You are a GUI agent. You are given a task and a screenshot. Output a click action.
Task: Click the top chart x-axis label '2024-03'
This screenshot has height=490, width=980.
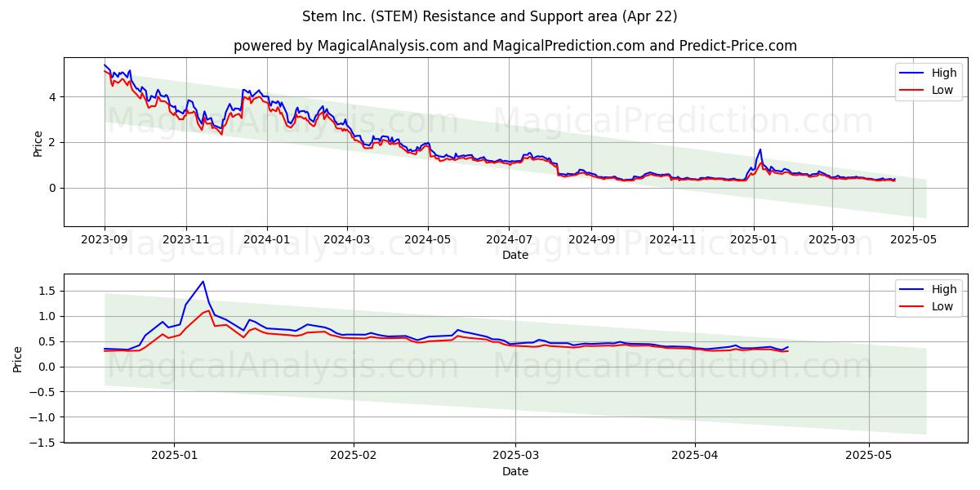point(346,239)
